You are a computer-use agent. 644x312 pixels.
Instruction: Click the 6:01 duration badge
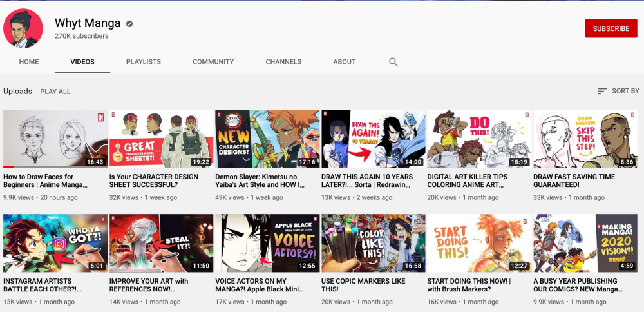[97, 266]
